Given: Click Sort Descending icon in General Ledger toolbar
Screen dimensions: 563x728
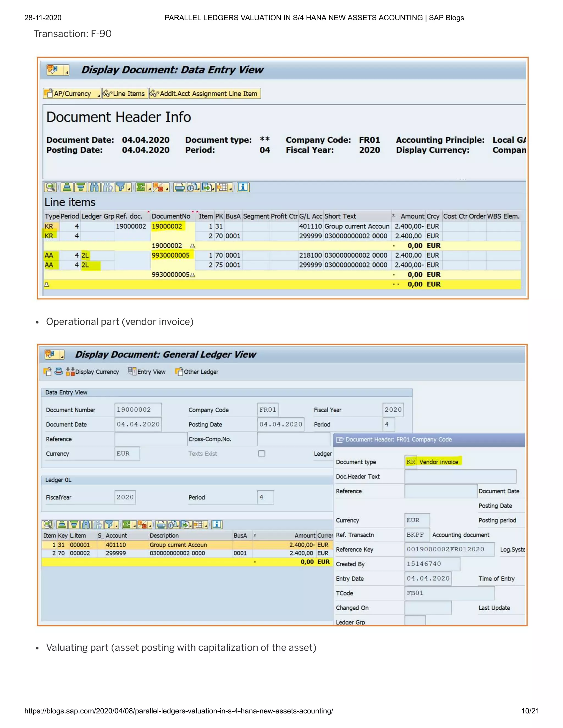Looking at the screenshot, I should coord(74,525).
